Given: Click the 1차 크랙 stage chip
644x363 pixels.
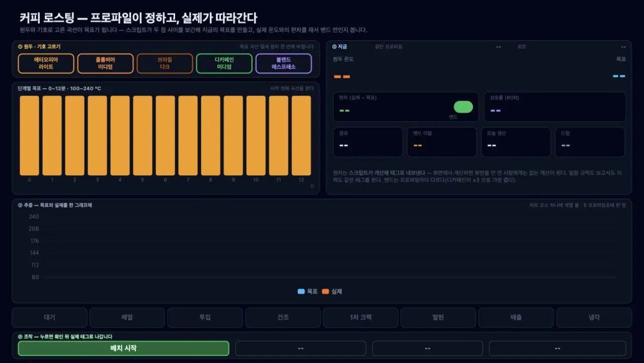Looking at the screenshot, I should coord(361,318).
